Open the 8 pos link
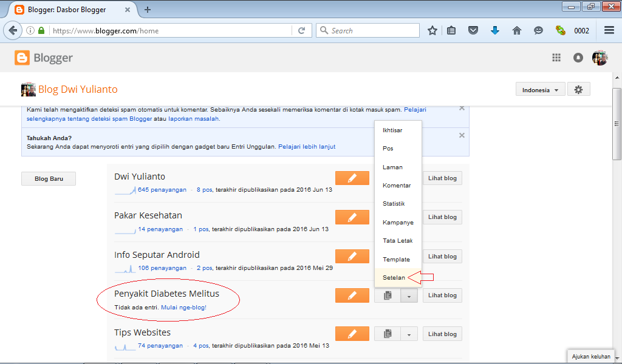This screenshot has height=364, width=622. (x=204, y=190)
